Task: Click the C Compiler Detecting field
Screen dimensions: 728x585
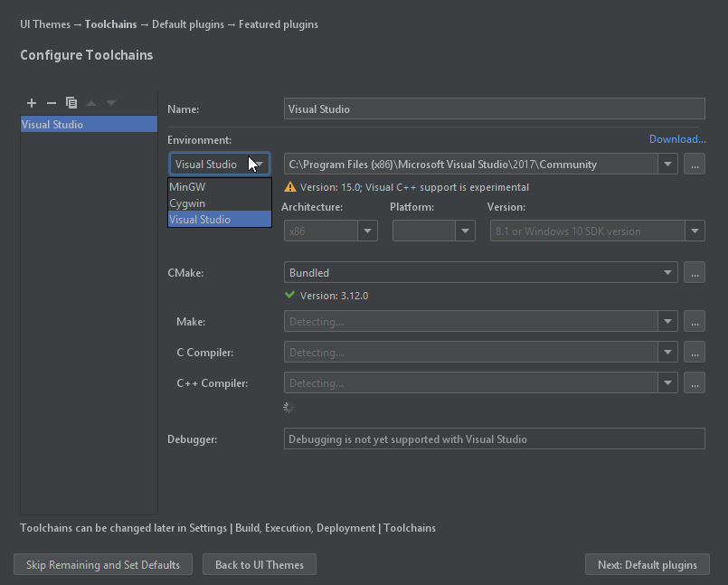Action: click(471, 352)
